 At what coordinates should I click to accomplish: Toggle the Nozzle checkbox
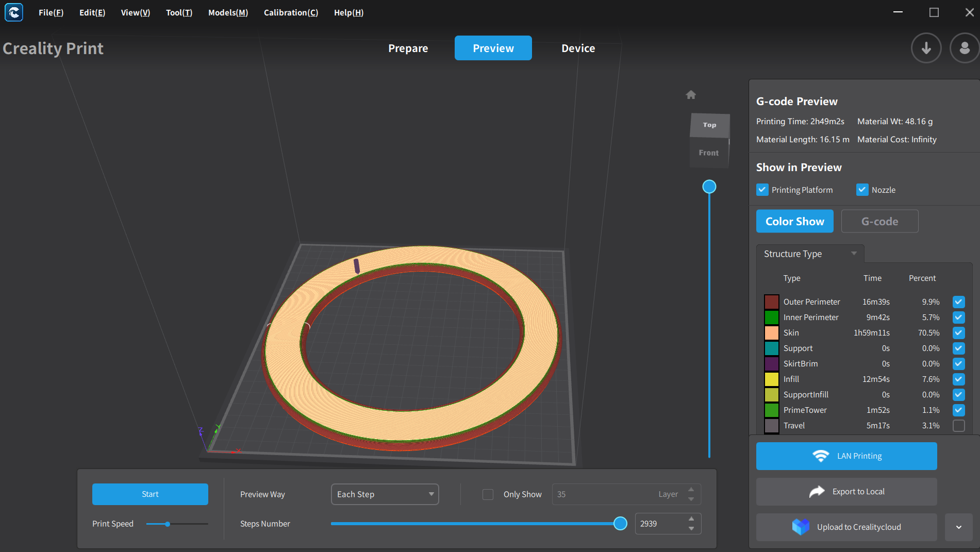point(862,190)
